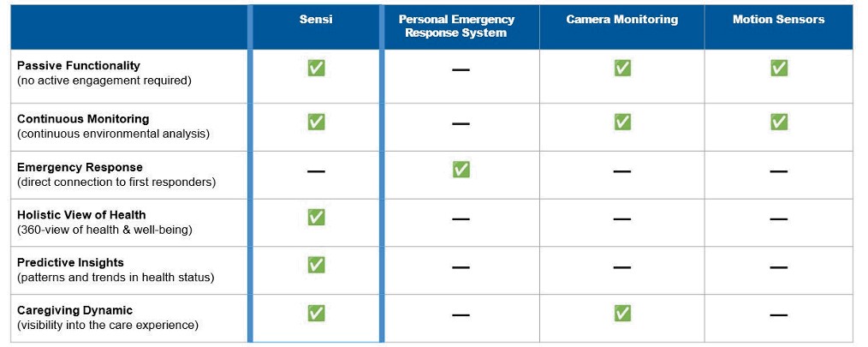868x347 pixels.
Task: Click the Passive Functionality row label
Action: (x=79, y=66)
